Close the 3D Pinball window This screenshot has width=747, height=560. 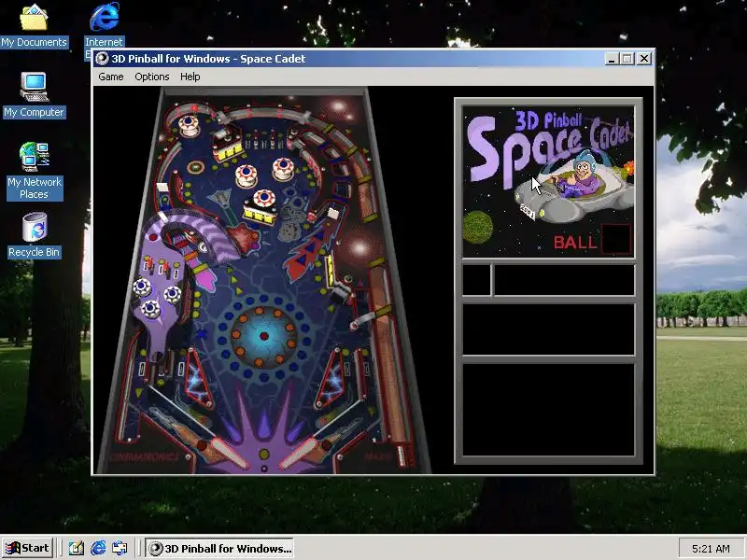click(x=644, y=59)
